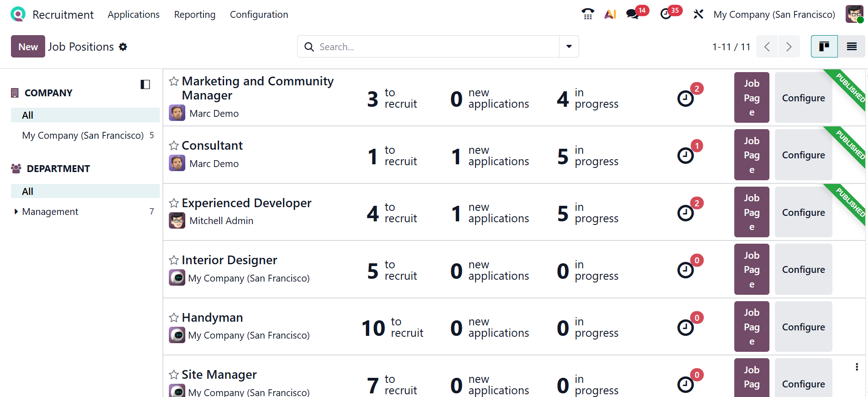Collapse the filter sidebar panel
Image resolution: width=868 pixels, height=397 pixels.
pyautogui.click(x=145, y=84)
